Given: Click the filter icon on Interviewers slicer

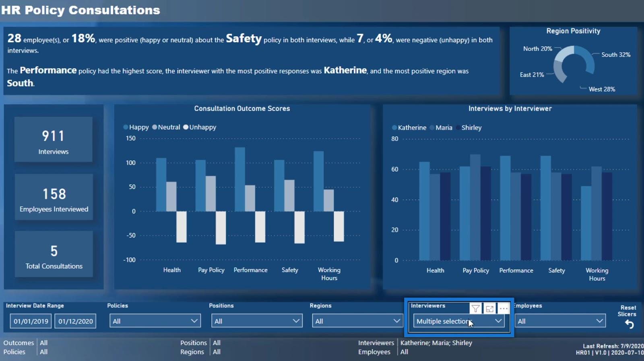Looking at the screenshot, I should [475, 309].
